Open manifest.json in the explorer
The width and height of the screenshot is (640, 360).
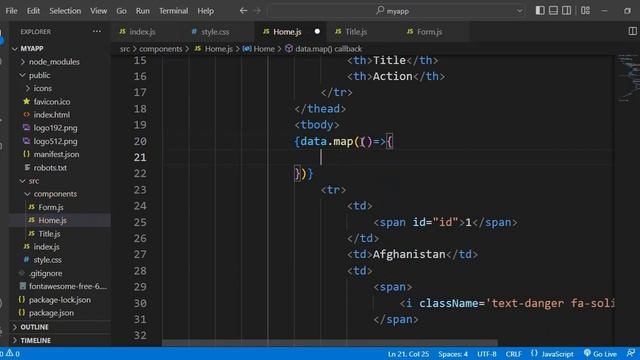pos(56,154)
